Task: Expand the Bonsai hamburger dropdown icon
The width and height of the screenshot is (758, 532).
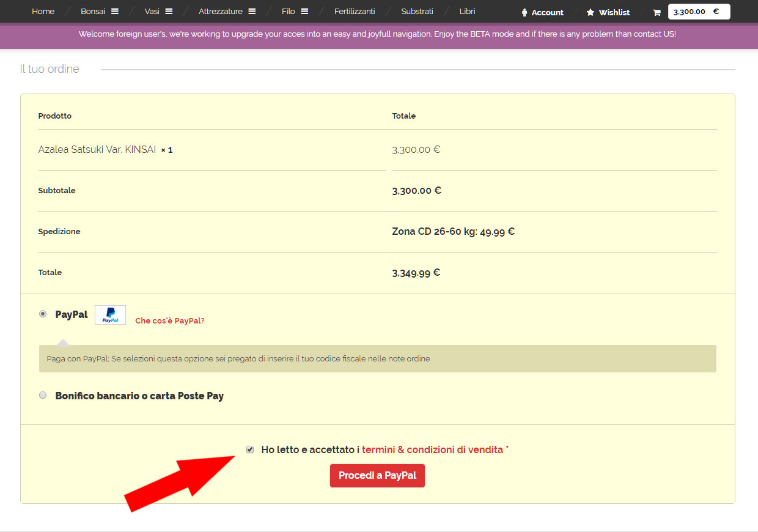Action: (115, 11)
